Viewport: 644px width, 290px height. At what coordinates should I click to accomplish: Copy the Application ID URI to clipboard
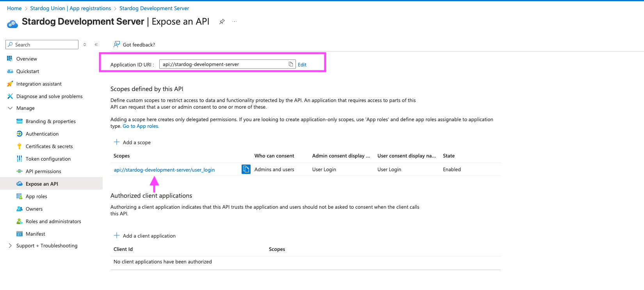[291, 64]
